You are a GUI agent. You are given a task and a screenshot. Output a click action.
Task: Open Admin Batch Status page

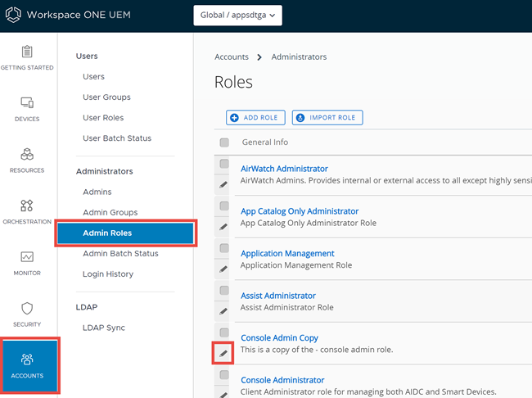(x=120, y=254)
